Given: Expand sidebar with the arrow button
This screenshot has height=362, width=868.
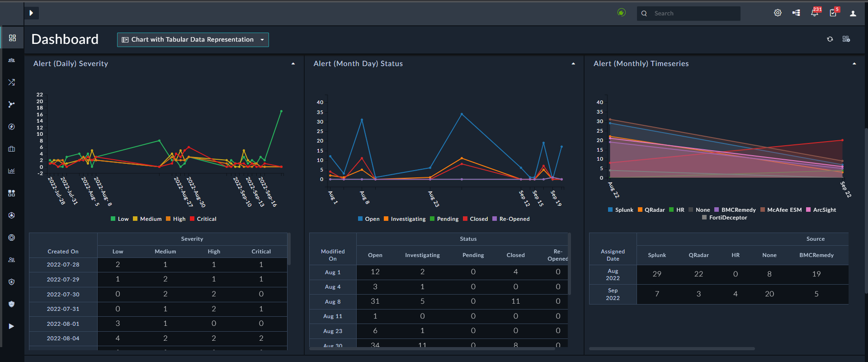Looking at the screenshot, I should tap(31, 13).
